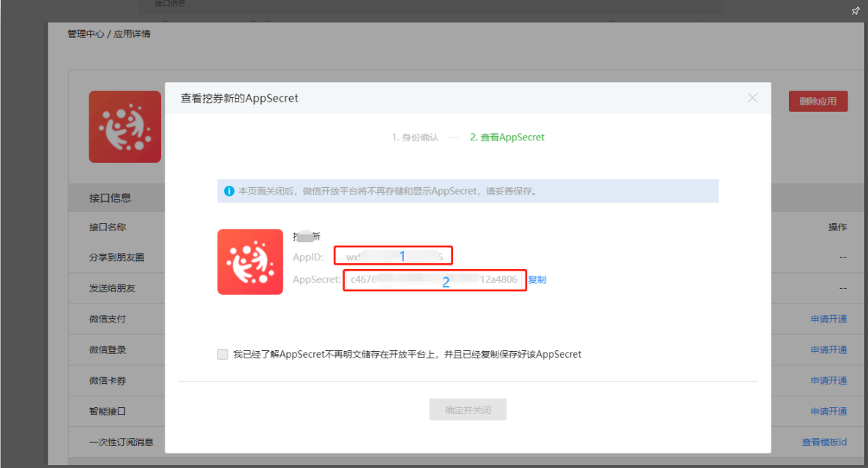
Task: Click 申请开通 for 微信卡券
Action: tap(828, 380)
